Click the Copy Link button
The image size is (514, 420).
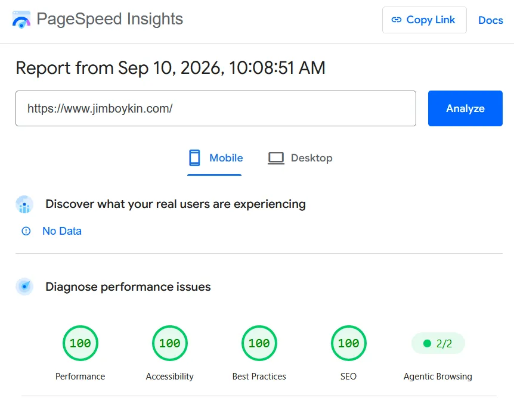424,20
